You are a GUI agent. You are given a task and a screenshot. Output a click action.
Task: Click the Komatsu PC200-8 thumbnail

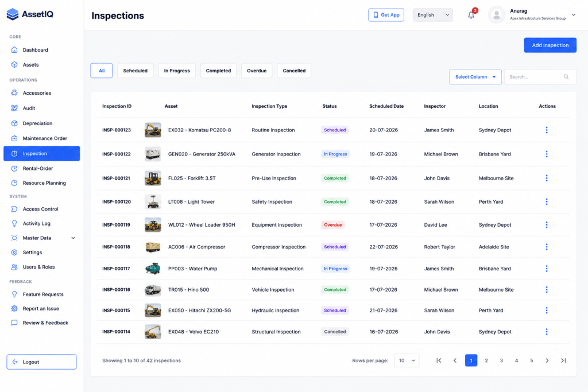point(153,130)
